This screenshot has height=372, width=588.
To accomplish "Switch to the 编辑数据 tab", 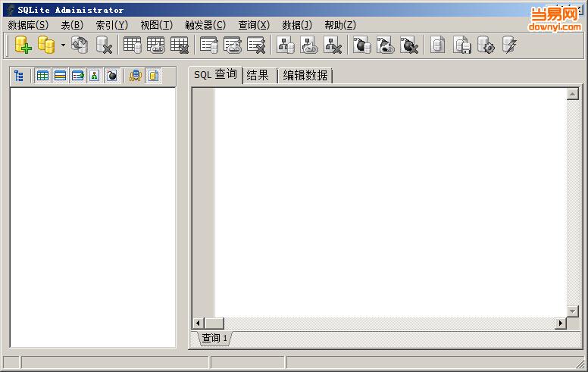I will click(305, 75).
